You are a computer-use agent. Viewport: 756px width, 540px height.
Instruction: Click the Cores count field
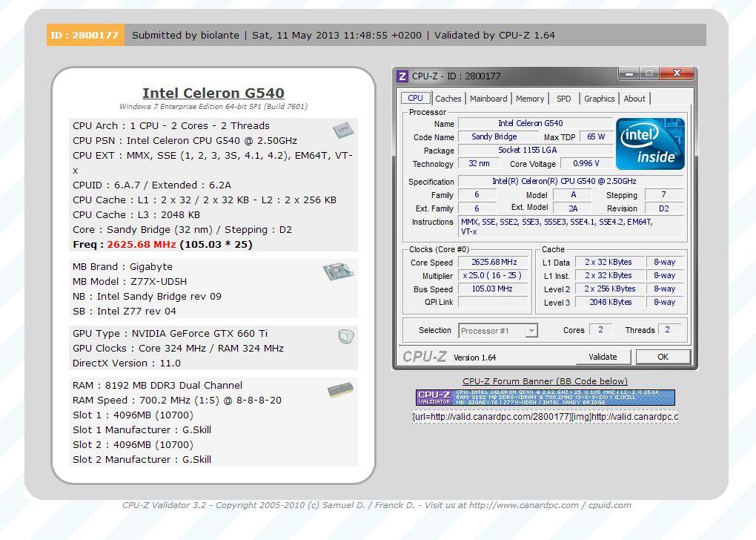pyautogui.click(x=601, y=329)
